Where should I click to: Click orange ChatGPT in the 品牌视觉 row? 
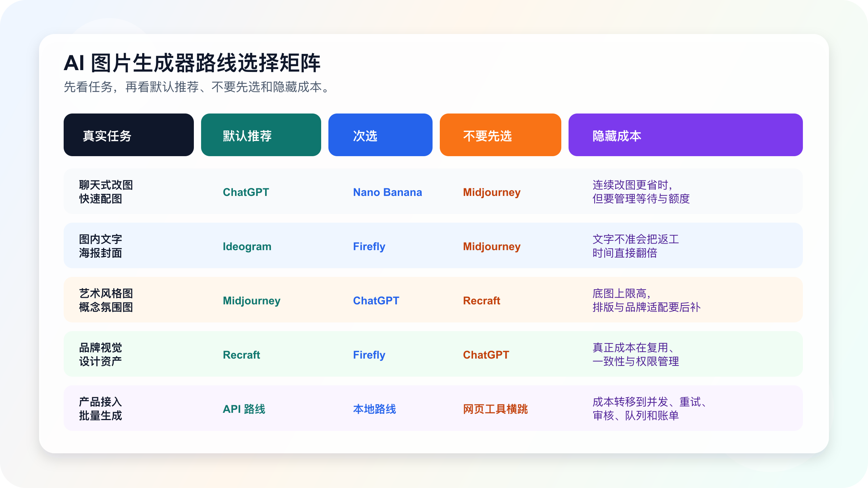coord(486,355)
